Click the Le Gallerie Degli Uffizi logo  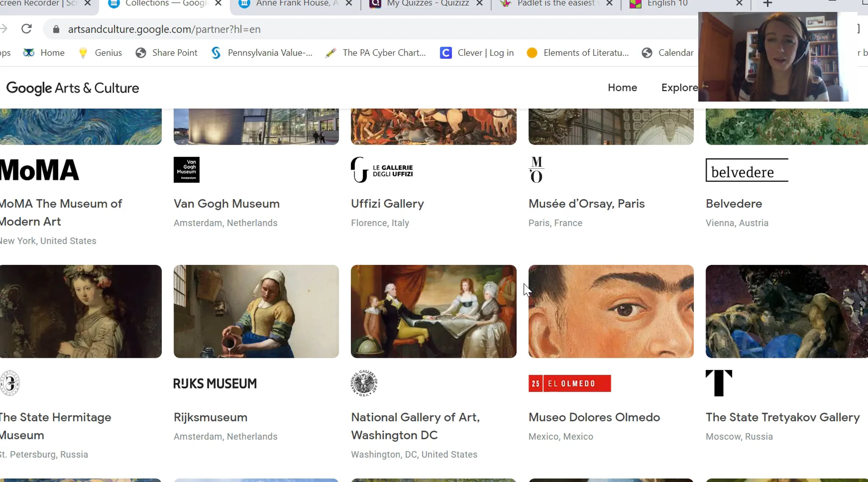[x=382, y=170]
